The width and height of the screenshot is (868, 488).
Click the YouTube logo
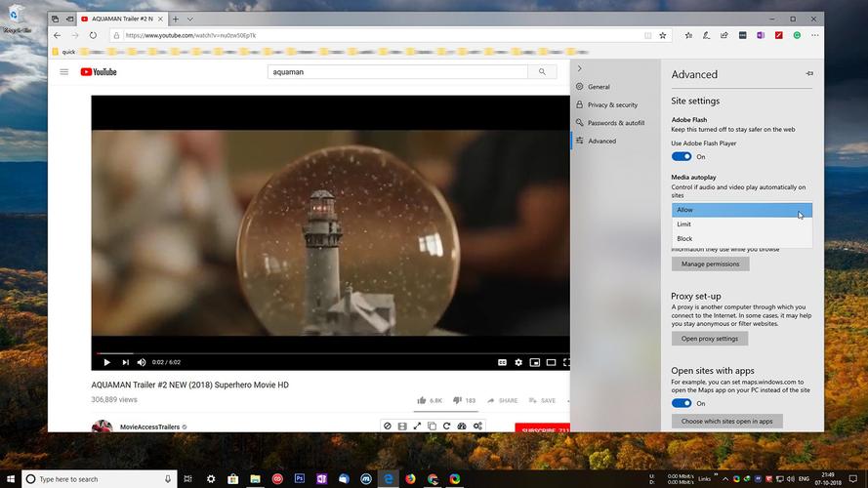(x=99, y=72)
